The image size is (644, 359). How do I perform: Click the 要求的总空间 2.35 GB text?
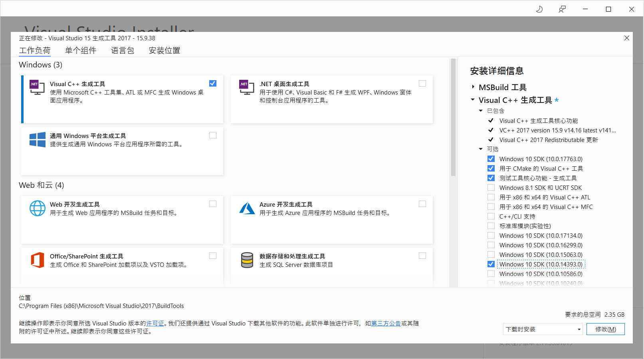coord(595,314)
